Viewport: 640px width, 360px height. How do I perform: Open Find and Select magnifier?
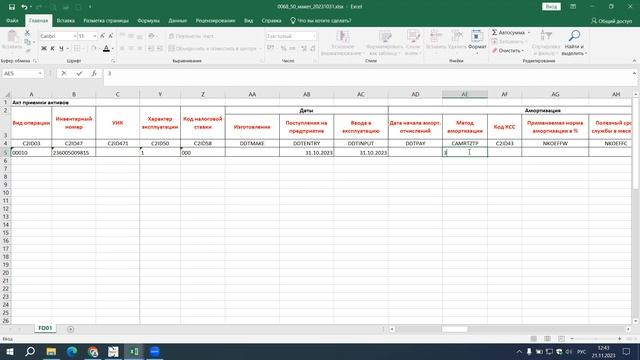tap(574, 42)
